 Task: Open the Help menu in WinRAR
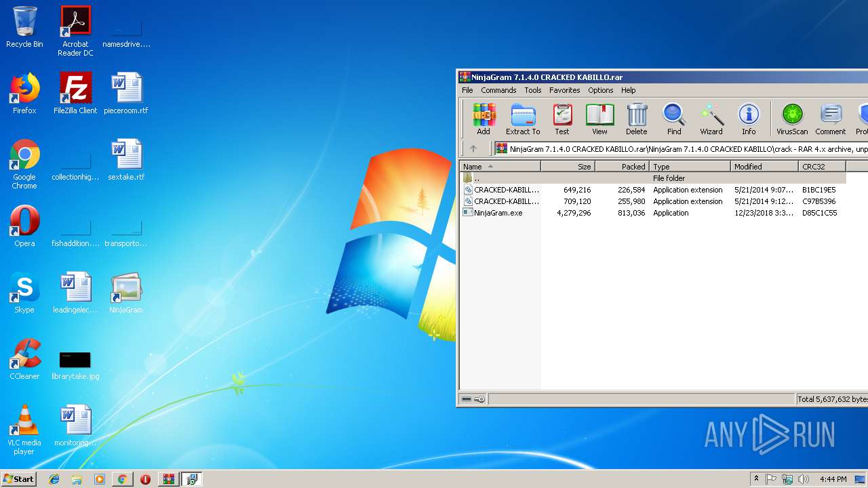(x=629, y=90)
